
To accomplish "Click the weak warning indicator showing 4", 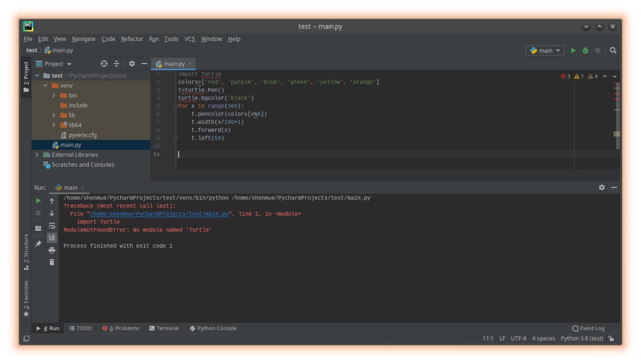I will pos(593,76).
